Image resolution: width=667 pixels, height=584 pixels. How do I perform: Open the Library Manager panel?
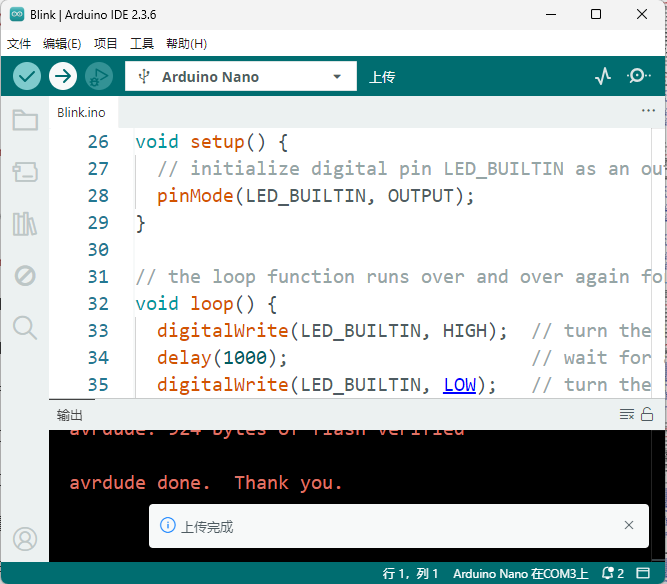[x=25, y=224]
